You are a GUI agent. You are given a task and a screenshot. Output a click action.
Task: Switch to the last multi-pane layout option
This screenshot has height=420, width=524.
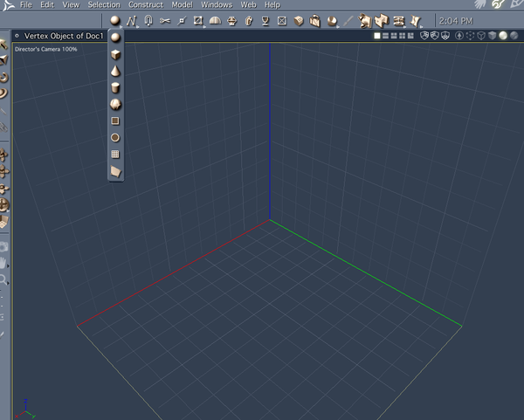[x=410, y=36]
